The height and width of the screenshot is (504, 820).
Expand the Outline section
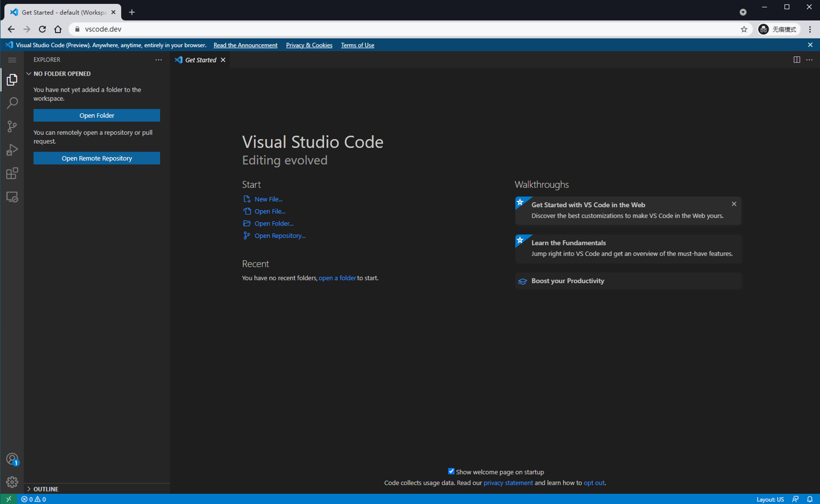(46, 489)
